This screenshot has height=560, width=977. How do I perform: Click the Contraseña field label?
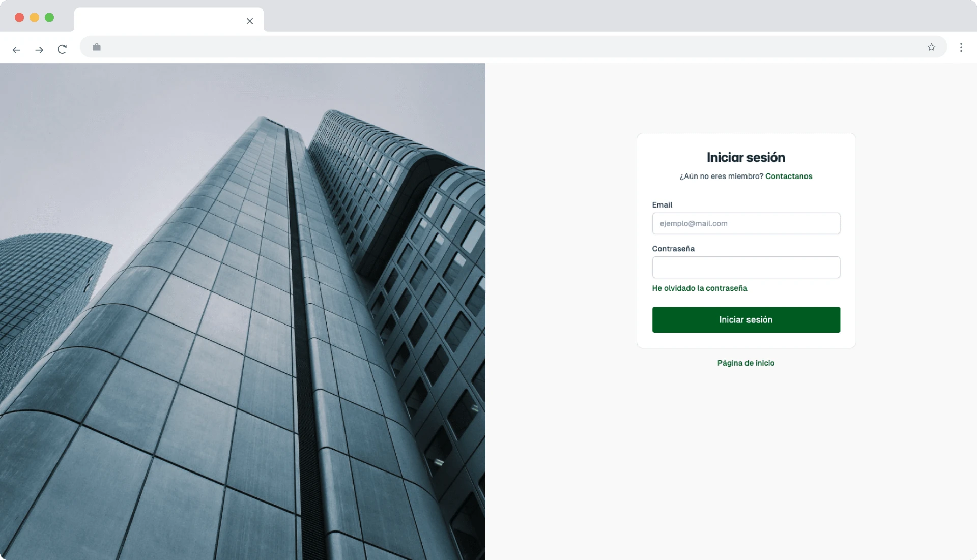pos(673,249)
